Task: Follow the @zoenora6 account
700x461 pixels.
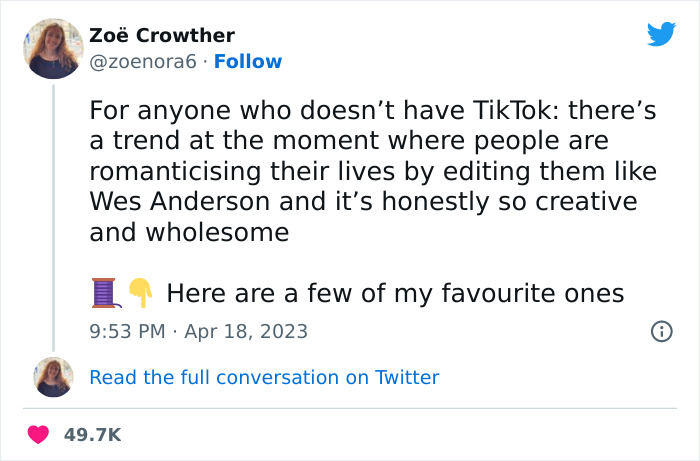Action: [250, 62]
